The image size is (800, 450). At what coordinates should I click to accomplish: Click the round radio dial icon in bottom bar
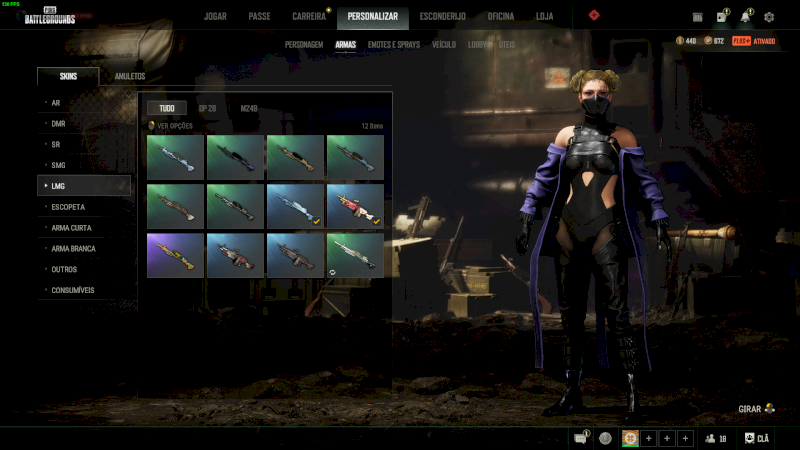pos(605,438)
